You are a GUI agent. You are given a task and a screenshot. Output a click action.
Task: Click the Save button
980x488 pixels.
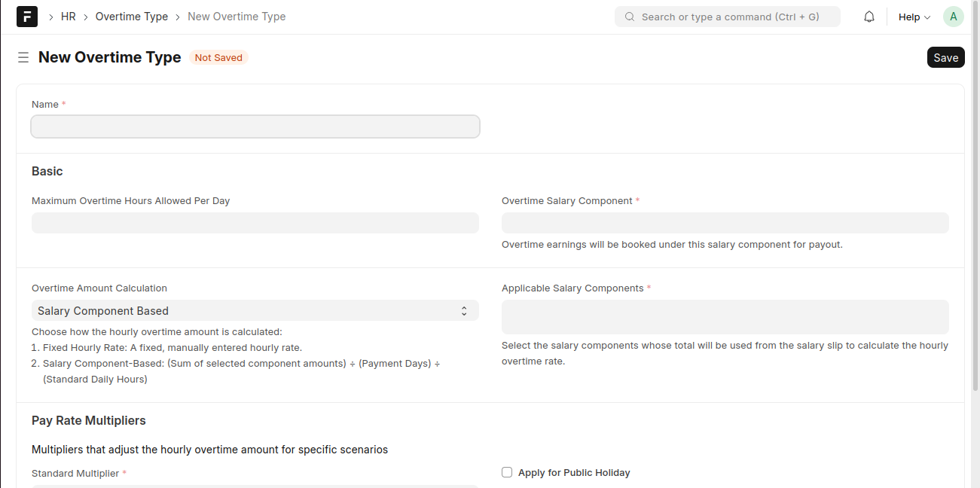pyautogui.click(x=945, y=57)
